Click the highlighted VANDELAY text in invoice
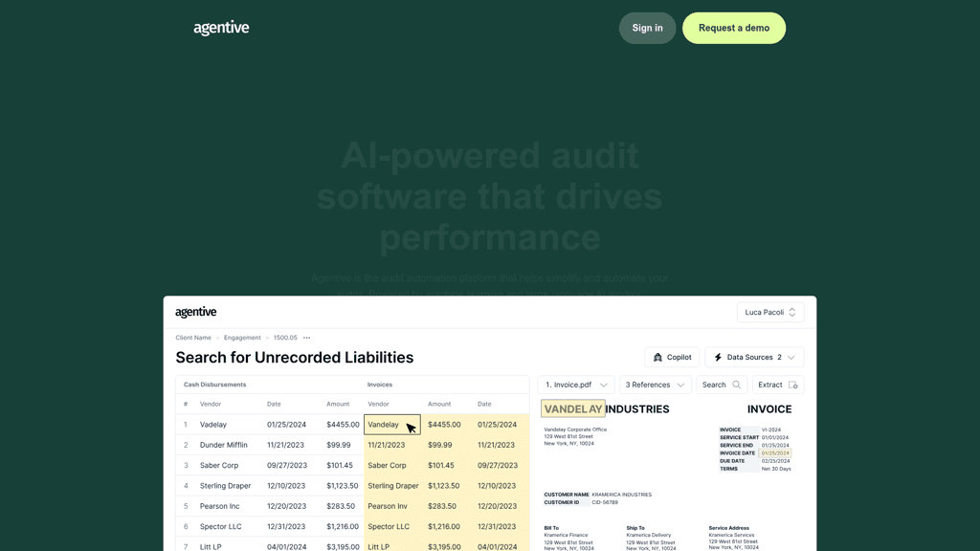The image size is (980, 551). (572, 408)
